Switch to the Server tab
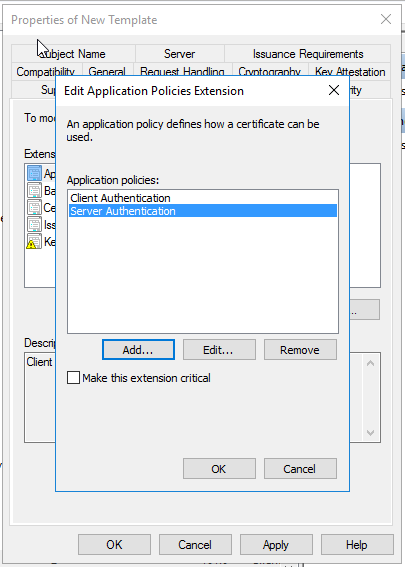The image size is (405, 567). (x=180, y=54)
